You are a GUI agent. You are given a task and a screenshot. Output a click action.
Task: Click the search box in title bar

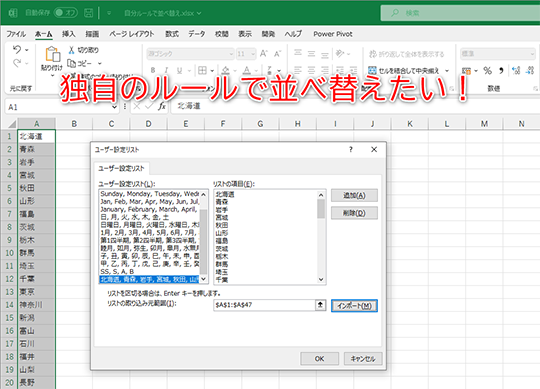point(460,13)
